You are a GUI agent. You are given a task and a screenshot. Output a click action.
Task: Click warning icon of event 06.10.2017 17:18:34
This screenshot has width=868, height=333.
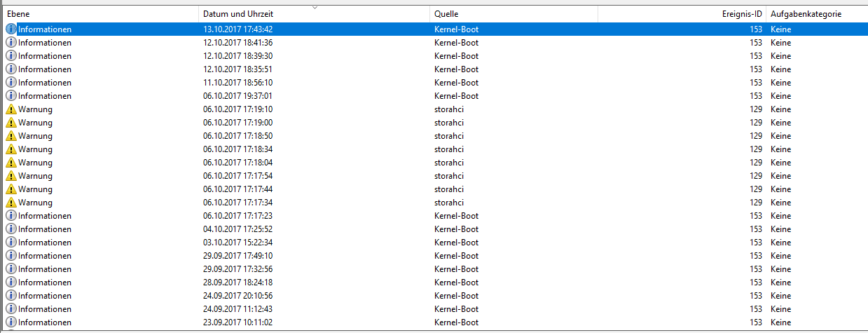click(11, 149)
